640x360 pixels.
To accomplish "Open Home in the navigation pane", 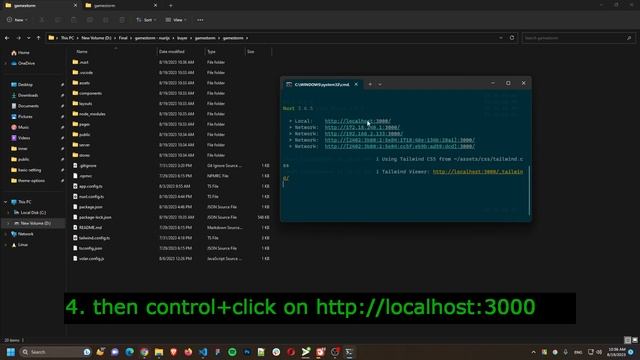I will click(20, 53).
